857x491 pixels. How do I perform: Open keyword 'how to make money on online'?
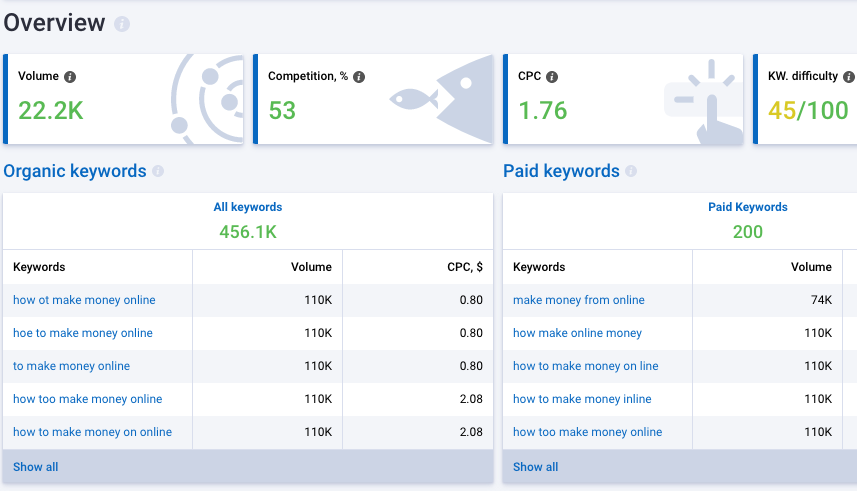pos(92,432)
